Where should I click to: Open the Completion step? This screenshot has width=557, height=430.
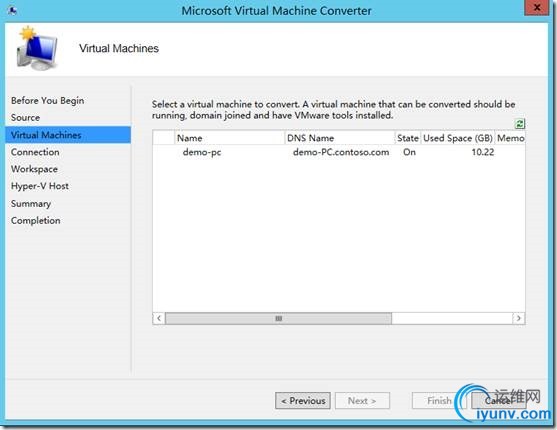coord(36,221)
